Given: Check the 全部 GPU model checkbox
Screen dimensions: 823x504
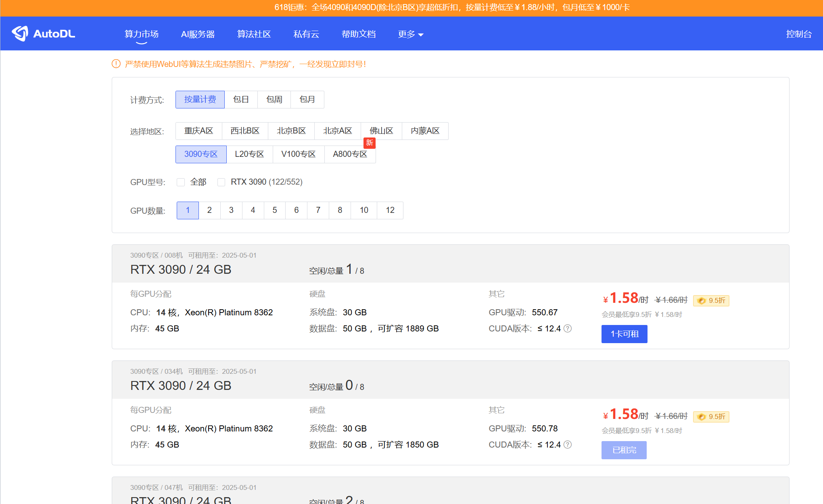Looking at the screenshot, I should [x=181, y=182].
